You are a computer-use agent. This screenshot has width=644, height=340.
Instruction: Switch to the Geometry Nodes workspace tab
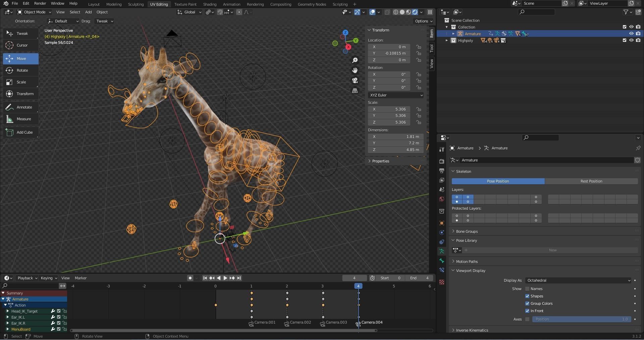pos(312,4)
